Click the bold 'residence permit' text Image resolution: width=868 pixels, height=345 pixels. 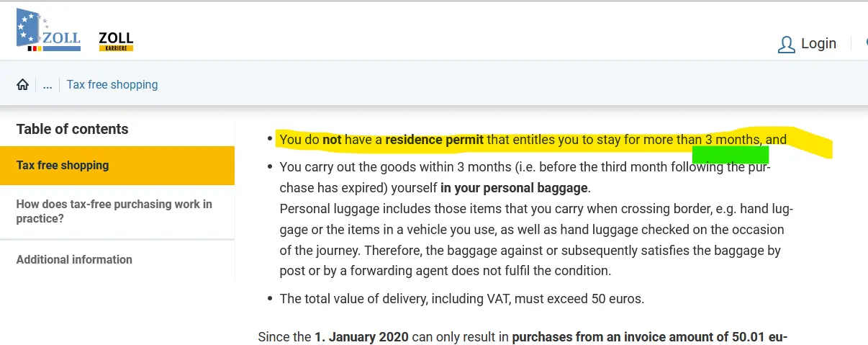tap(434, 140)
